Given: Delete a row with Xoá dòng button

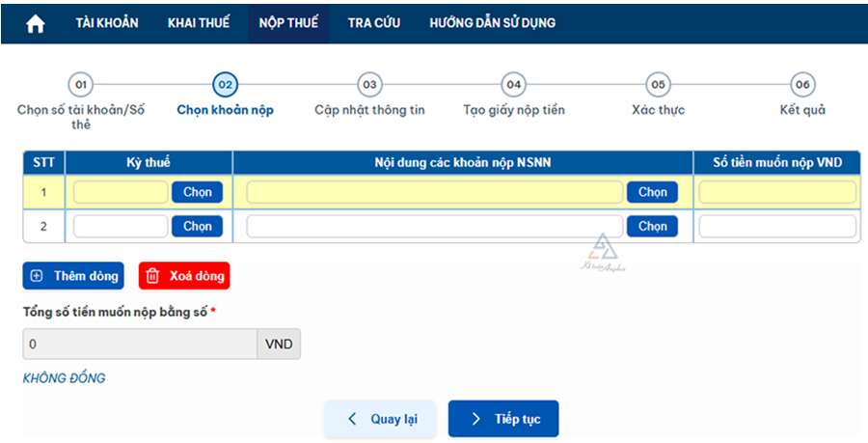Looking at the screenshot, I should pyautogui.click(x=184, y=276).
